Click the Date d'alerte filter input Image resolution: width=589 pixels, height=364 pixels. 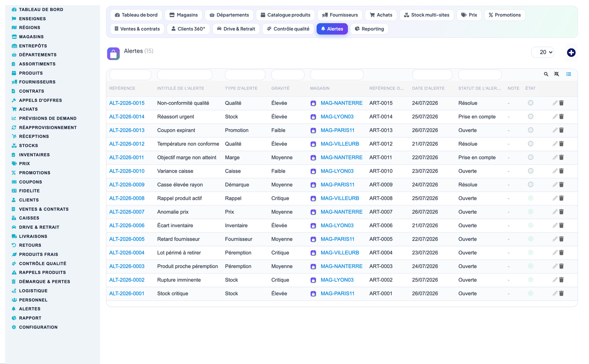coord(432,75)
